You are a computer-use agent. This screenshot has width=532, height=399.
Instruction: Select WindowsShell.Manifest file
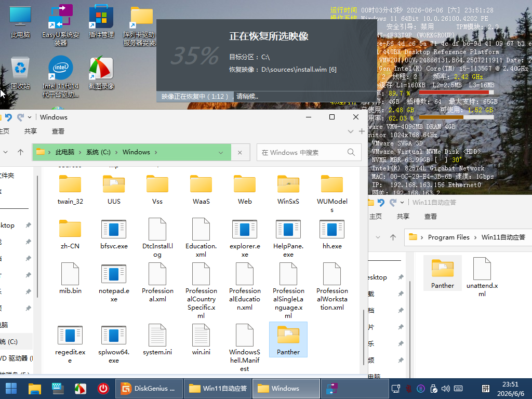click(x=245, y=348)
